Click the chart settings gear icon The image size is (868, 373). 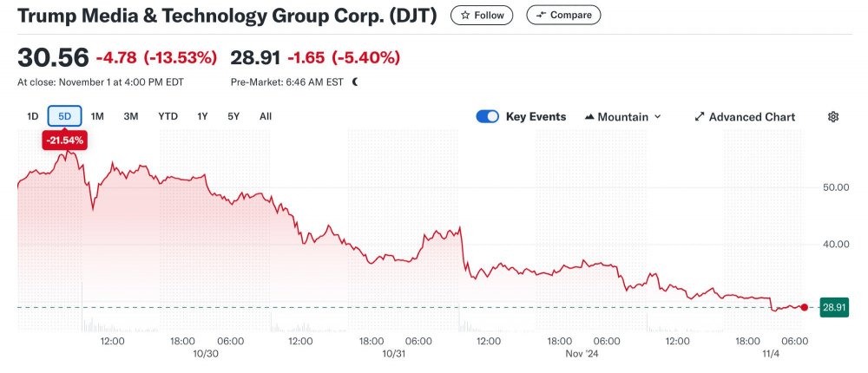[x=833, y=117]
